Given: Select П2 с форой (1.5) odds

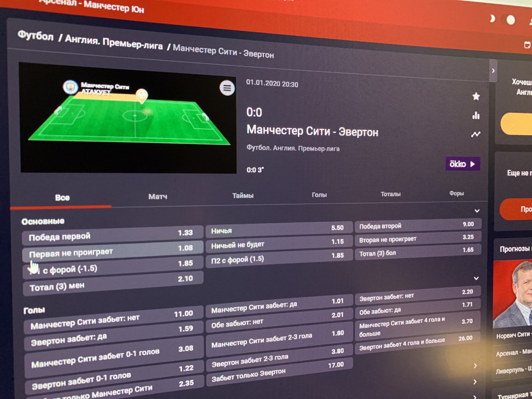Looking at the screenshot, I should click(279, 258).
